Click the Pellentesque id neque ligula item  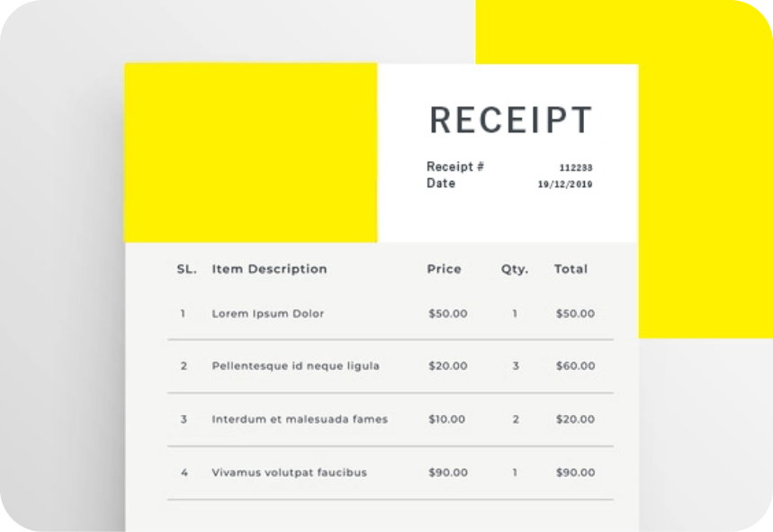point(296,365)
